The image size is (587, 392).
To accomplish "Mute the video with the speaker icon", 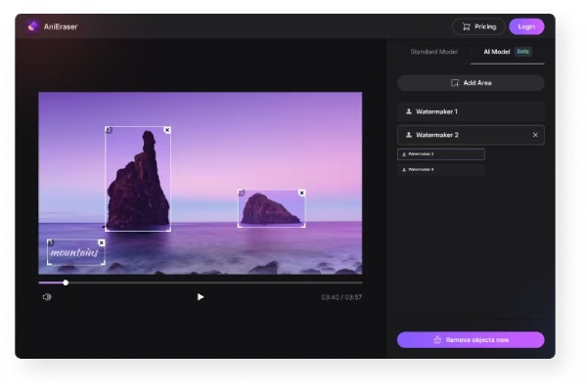I will (x=47, y=297).
